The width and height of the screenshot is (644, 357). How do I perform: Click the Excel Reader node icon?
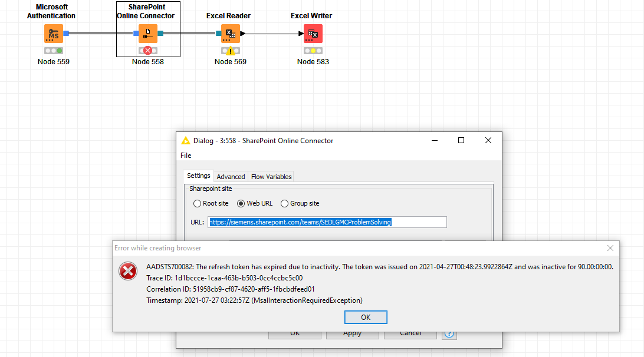230,34
